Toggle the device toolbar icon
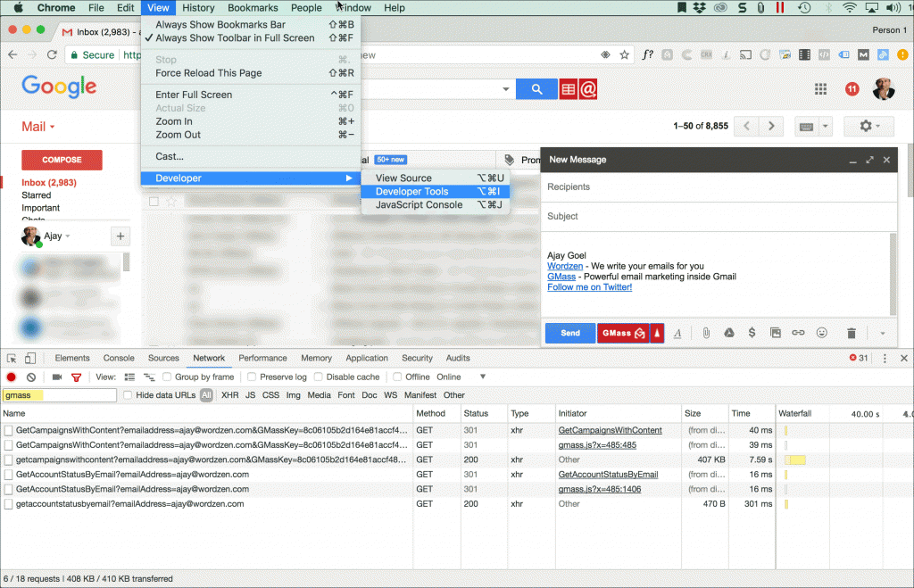Viewport: 914px width, 588px height. pos(30,359)
